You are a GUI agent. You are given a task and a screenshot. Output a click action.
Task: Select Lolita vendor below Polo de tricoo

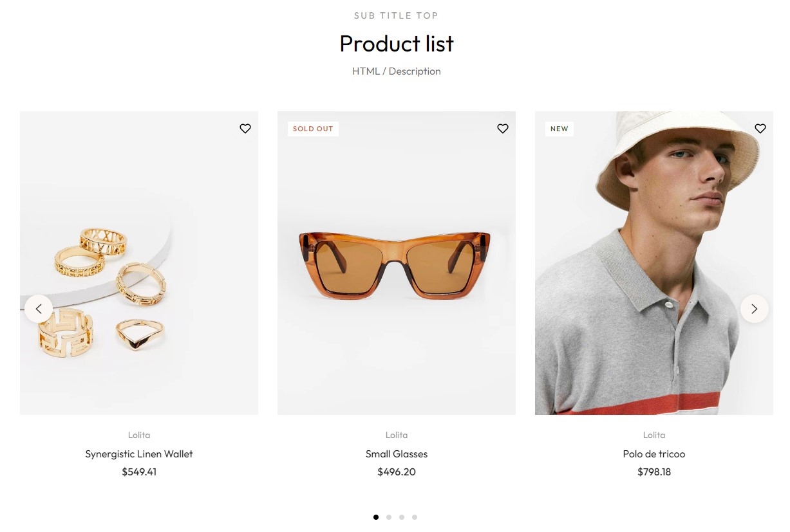[x=654, y=436]
